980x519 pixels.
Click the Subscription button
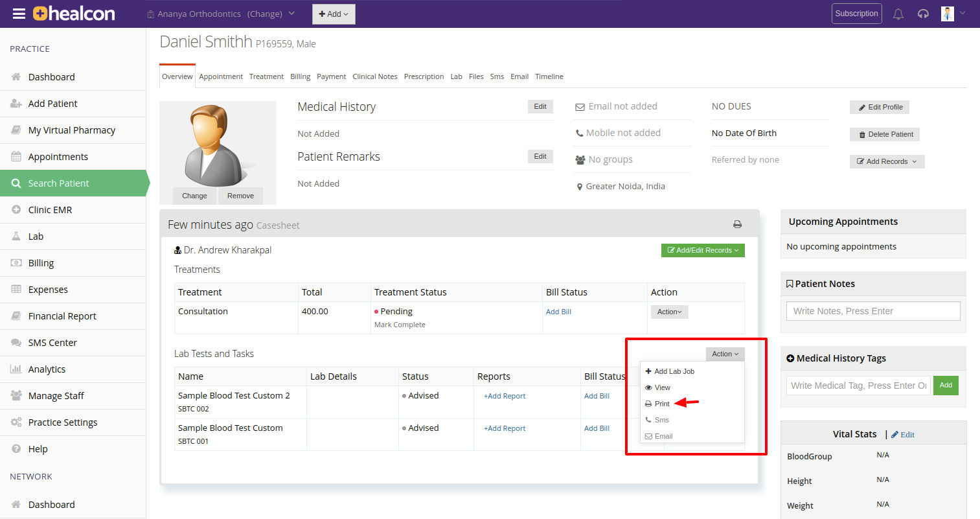856,14
